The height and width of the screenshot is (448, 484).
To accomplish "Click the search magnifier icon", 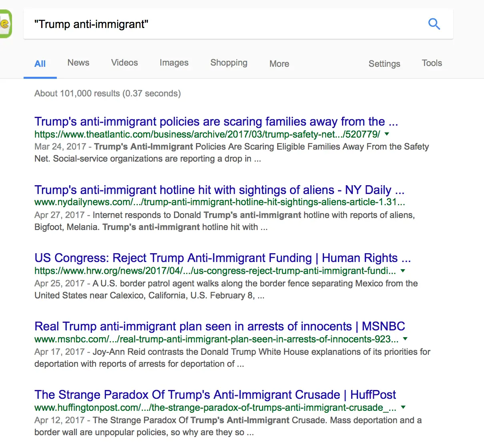I will [x=434, y=24].
